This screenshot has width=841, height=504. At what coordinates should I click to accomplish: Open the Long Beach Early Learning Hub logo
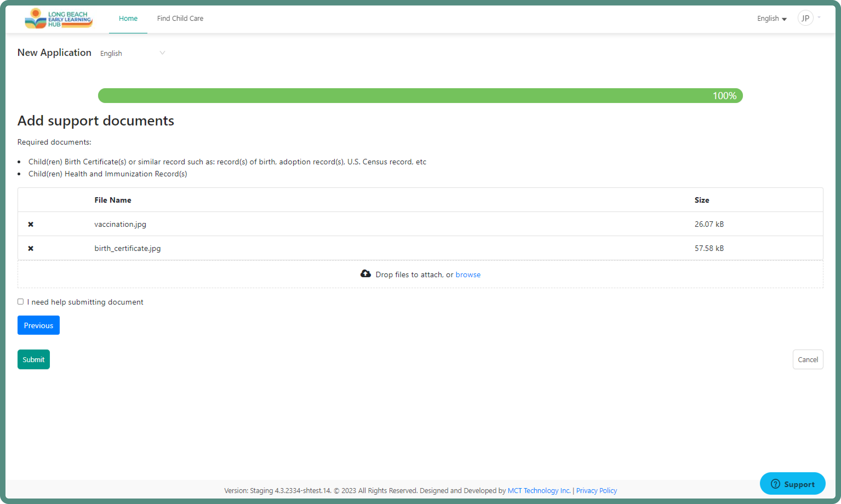coord(58,18)
